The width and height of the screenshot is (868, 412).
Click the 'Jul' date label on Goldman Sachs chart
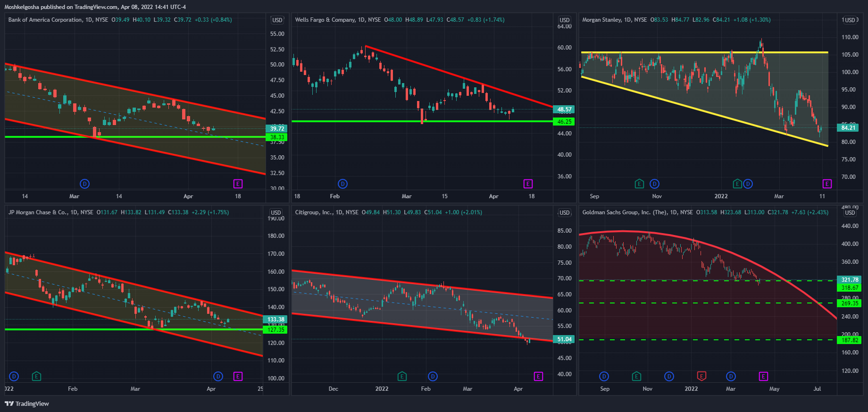(x=817, y=389)
